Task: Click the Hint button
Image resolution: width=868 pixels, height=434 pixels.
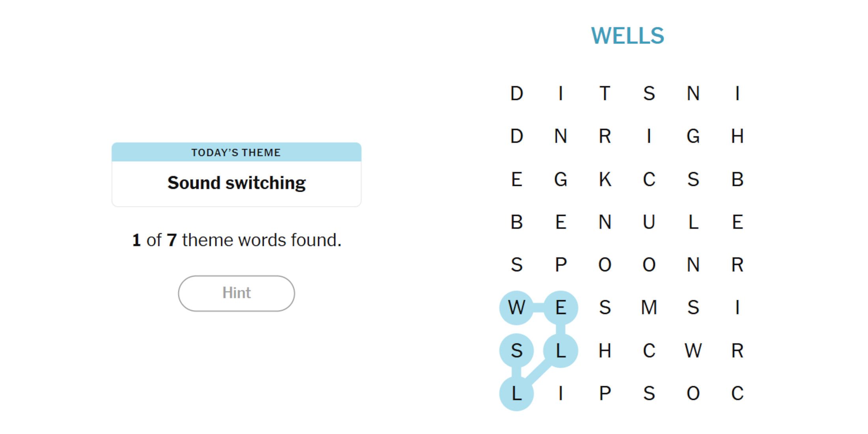Action: 236,293
